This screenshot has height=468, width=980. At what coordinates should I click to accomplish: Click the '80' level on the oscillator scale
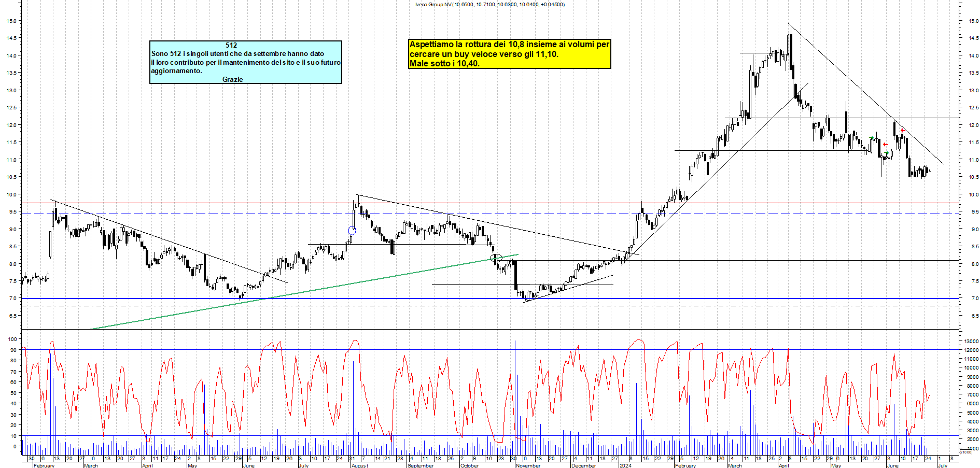13,361
